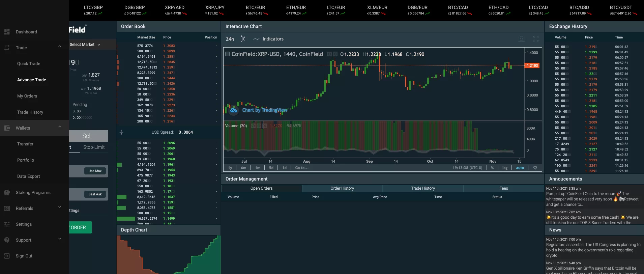Open the timezone UTC-8 selector
Screen dimensions: 644x274
(467, 168)
